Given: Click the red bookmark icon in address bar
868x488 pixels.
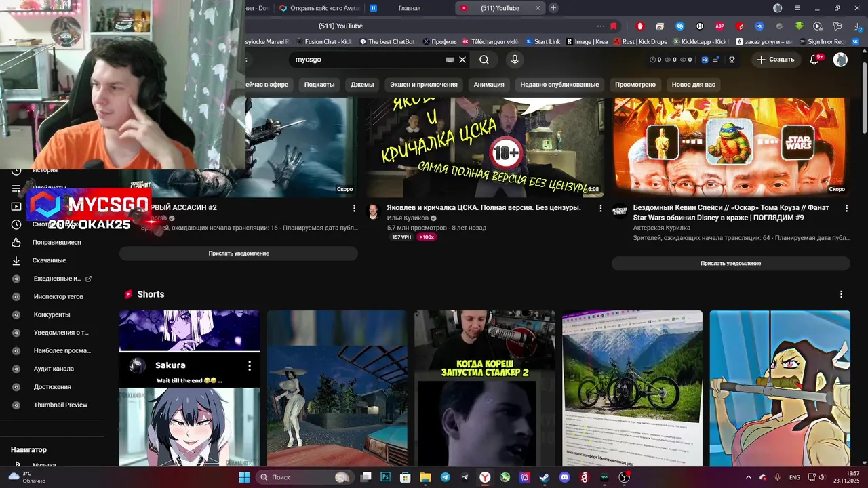Looking at the screenshot, I should coord(613,26).
